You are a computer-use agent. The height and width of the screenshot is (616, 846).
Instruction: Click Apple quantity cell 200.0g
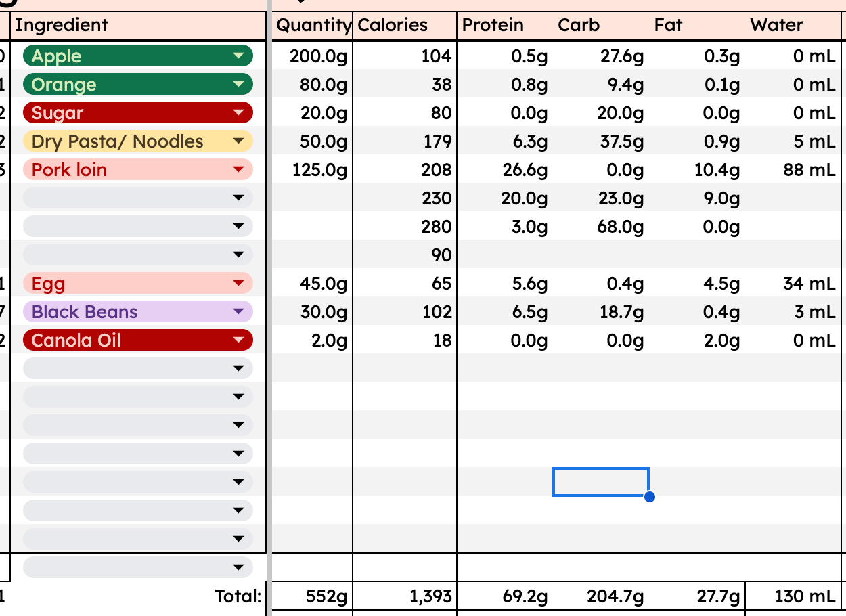pyautogui.click(x=312, y=56)
